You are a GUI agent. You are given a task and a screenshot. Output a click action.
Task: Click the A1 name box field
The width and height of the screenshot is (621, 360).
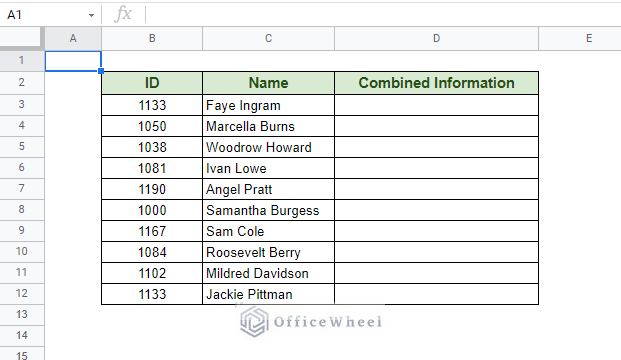point(46,15)
